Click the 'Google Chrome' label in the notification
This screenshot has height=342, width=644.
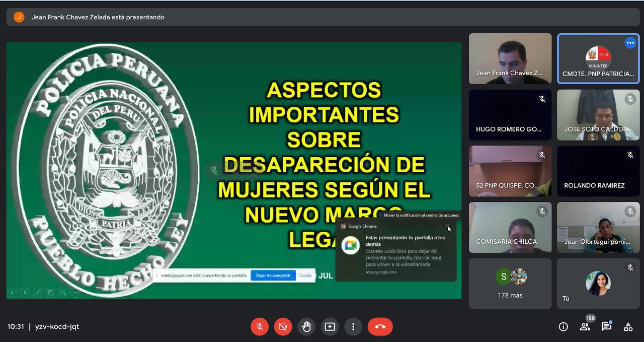pyautogui.click(x=362, y=227)
